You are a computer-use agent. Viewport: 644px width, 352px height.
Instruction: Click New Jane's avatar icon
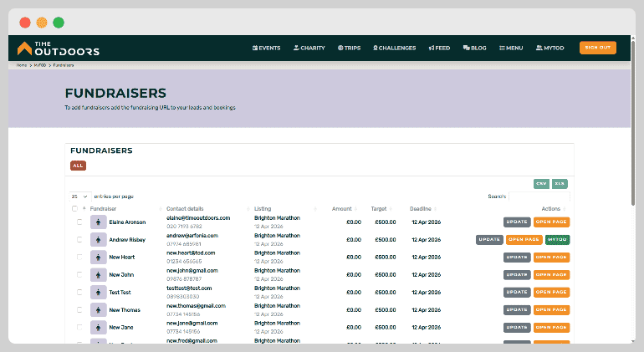click(98, 328)
